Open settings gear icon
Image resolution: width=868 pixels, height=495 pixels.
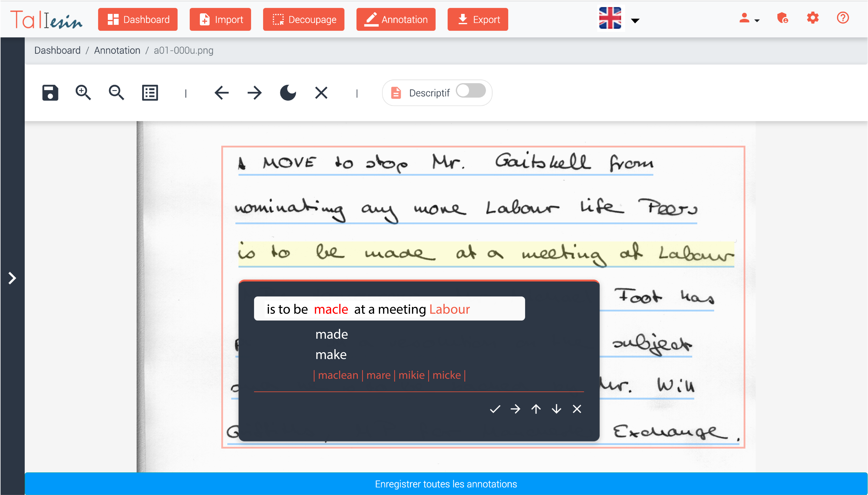tap(813, 18)
